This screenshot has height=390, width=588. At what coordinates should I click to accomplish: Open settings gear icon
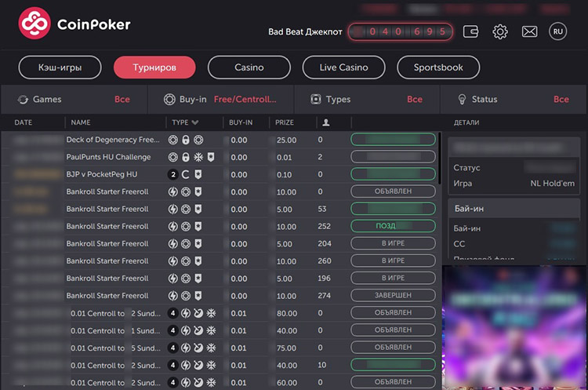coord(500,31)
